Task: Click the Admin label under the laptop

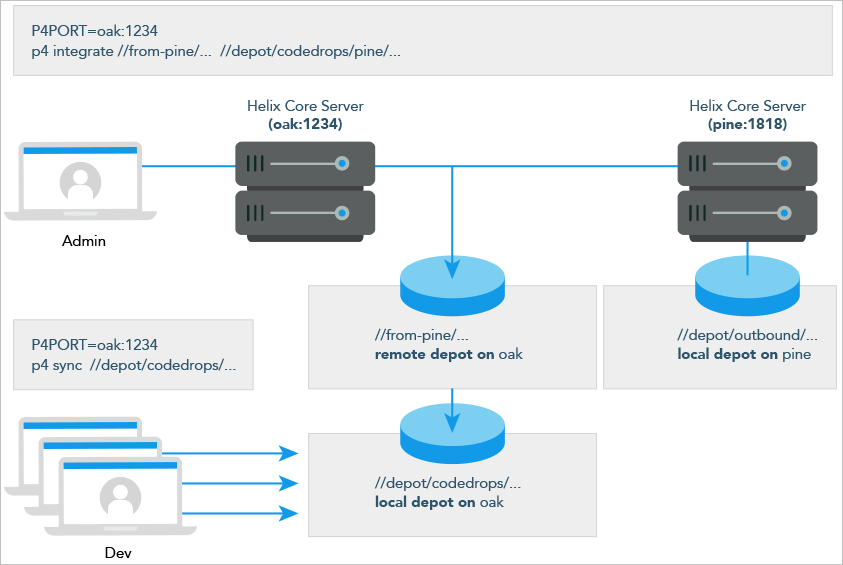Action: pos(83,241)
